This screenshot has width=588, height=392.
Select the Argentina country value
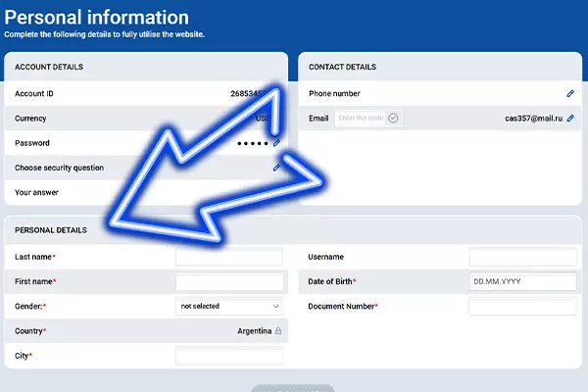pos(254,331)
